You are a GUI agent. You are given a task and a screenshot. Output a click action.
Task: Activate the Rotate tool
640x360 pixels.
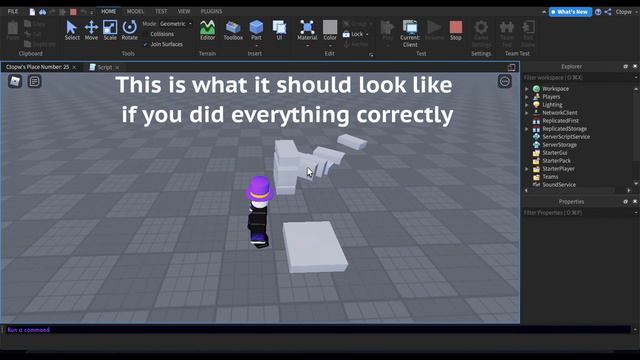129,30
